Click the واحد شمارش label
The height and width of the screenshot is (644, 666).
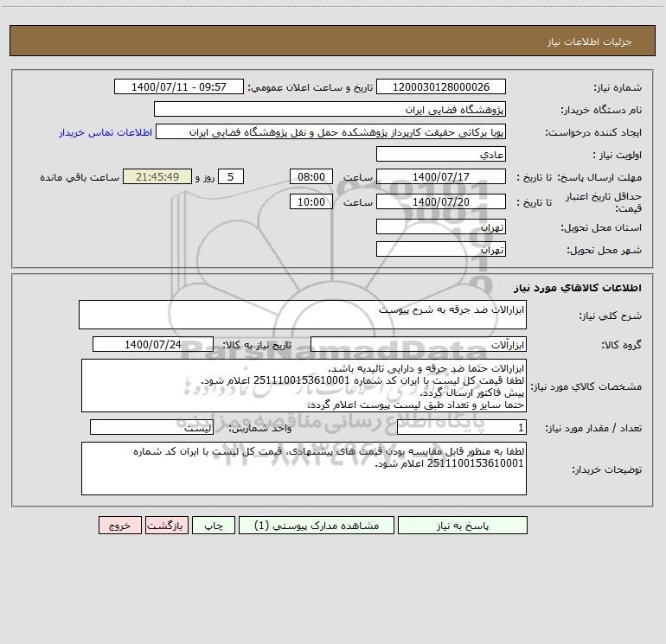pos(260,428)
